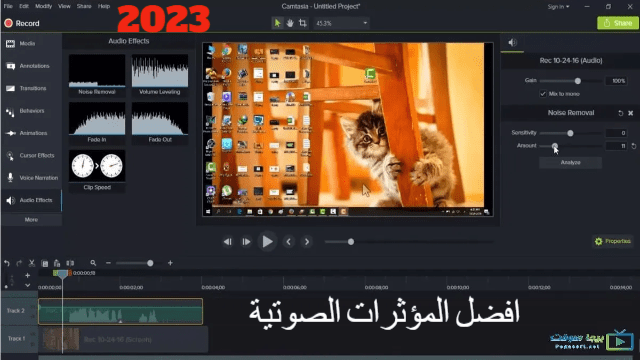Redo the action in timeline toolbar
This screenshot has height=360, width=640.
19,263
